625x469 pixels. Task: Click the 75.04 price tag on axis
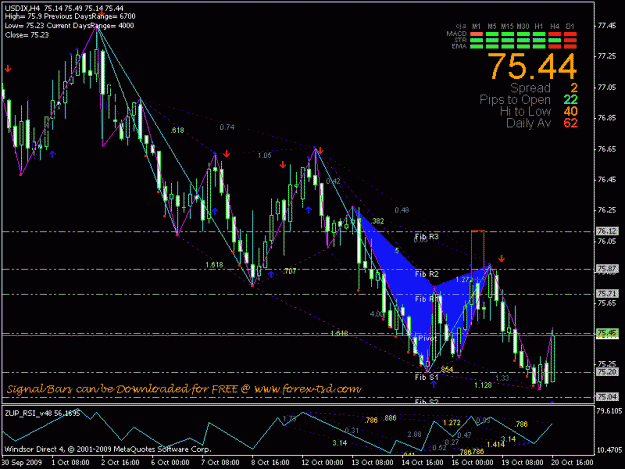coord(607,397)
